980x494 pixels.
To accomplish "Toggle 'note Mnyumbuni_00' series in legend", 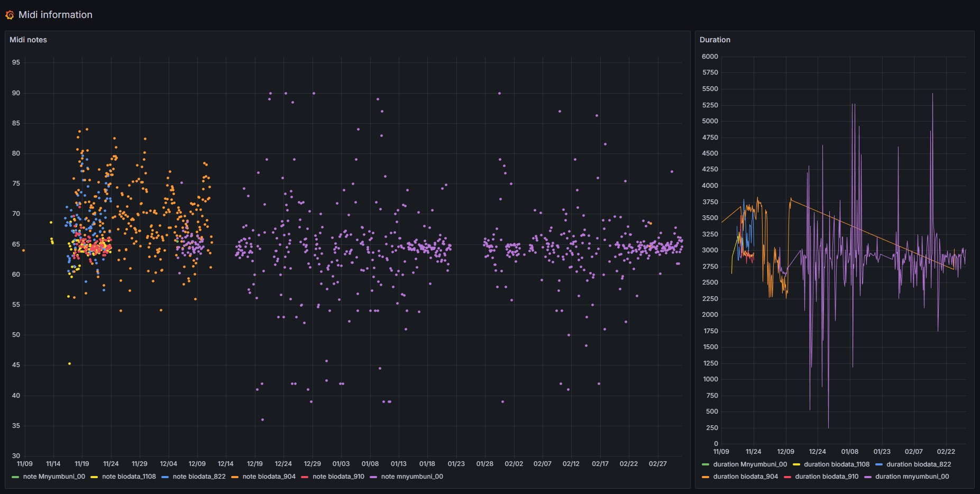I will (x=54, y=477).
